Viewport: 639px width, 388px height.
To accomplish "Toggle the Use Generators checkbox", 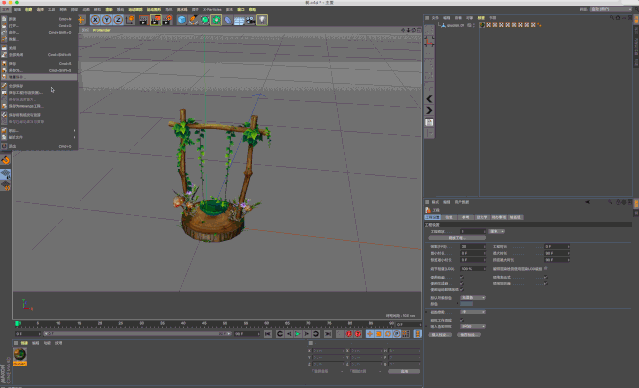I will [x=462, y=283].
